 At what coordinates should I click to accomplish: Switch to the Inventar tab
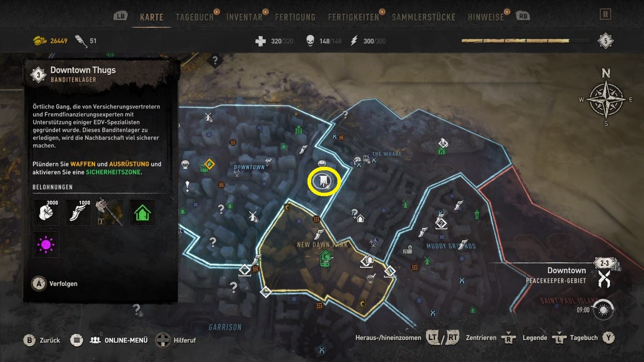[244, 17]
